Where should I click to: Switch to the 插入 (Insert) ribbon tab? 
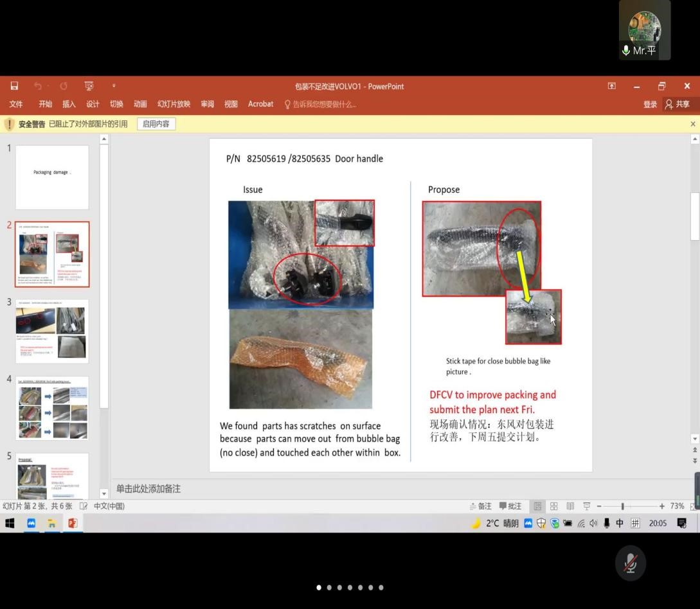(x=69, y=104)
